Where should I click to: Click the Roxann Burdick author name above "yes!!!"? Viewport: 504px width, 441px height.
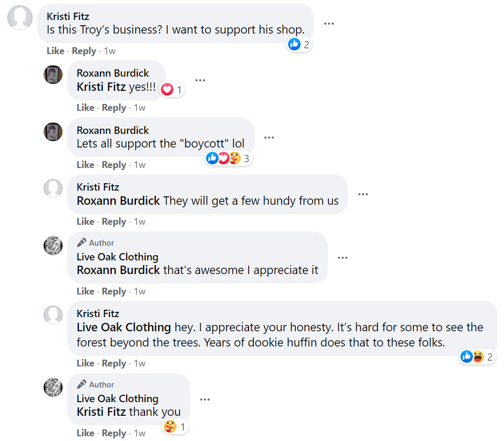pos(112,73)
